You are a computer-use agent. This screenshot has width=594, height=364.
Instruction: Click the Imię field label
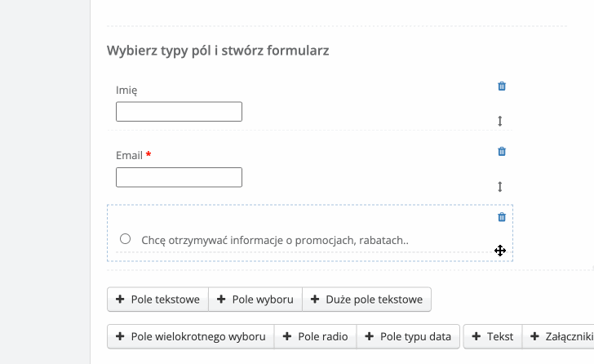[x=128, y=90]
